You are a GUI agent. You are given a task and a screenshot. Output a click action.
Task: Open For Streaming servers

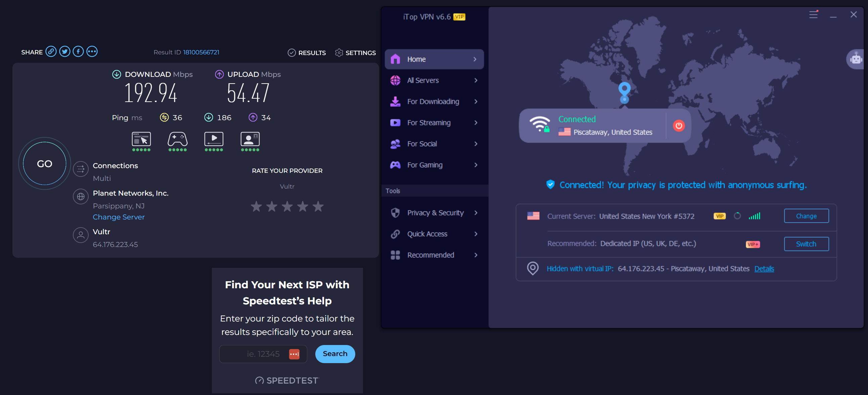(x=434, y=123)
